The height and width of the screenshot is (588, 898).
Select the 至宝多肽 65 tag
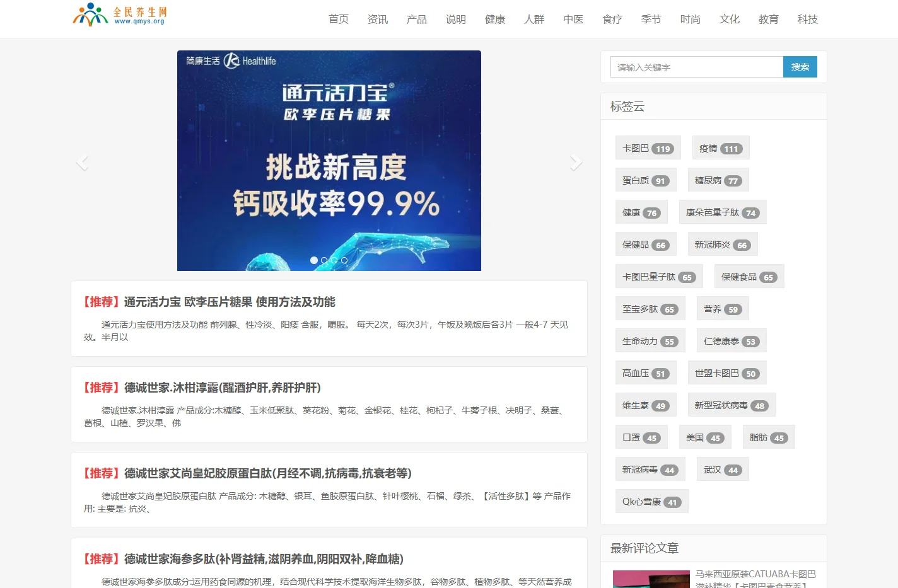click(650, 309)
